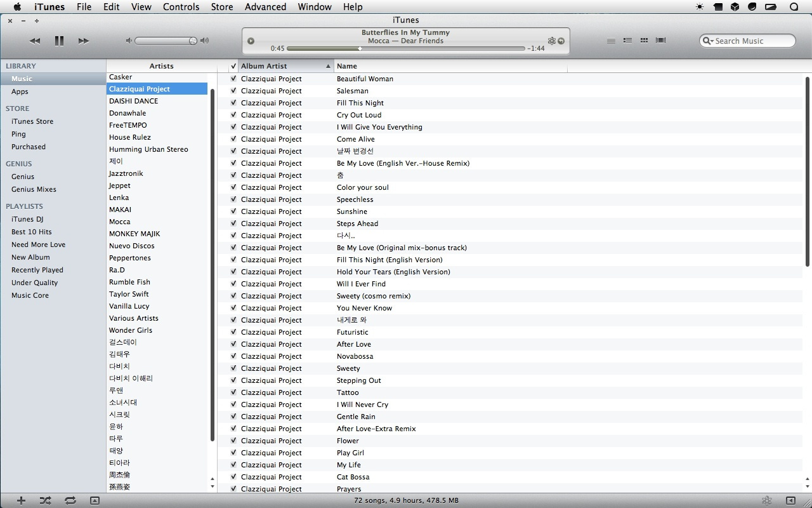The width and height of the screenshot is (812, 508).
Task: Skip back to the previous track
Action: coord(35,41)
